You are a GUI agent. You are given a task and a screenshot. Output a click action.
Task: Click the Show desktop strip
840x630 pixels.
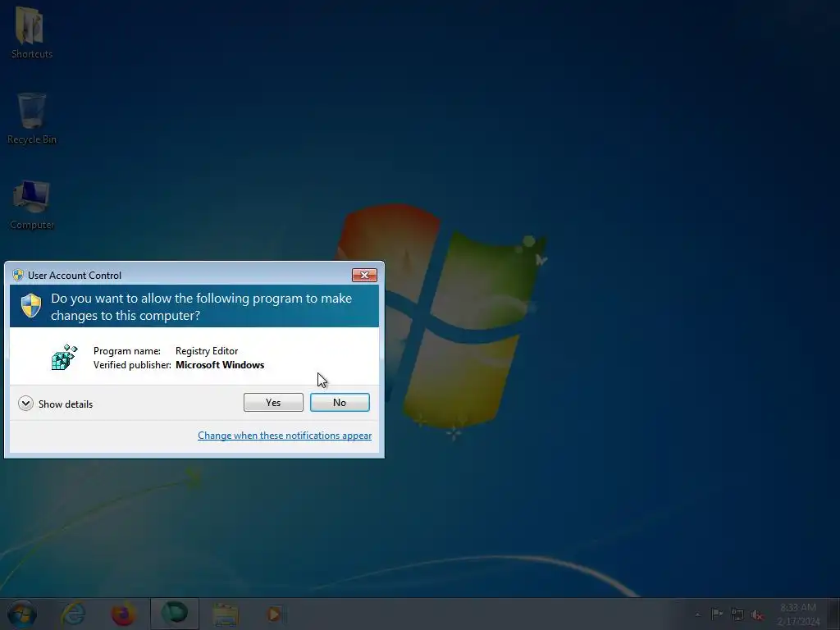tap(834, 614)
